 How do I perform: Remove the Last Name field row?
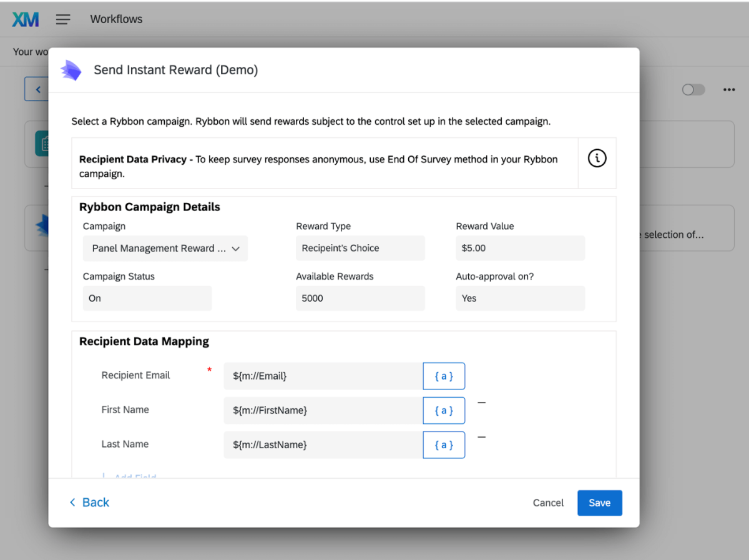tap(481, 437)
